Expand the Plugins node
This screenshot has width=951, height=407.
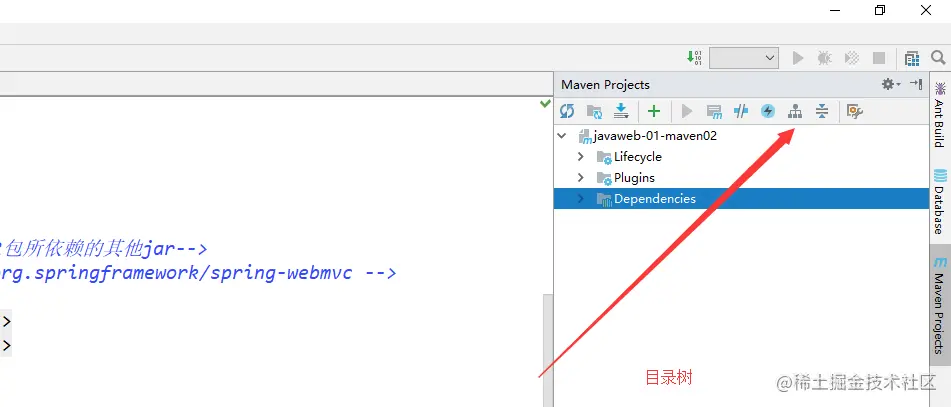(x=580, y=178)
